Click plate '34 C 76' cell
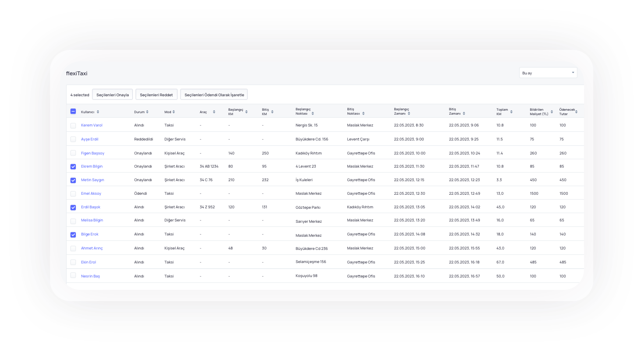 point(206,180)
